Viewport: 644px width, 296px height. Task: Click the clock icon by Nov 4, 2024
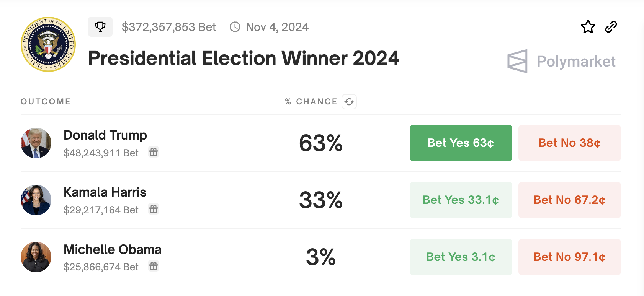pos(235,27)
